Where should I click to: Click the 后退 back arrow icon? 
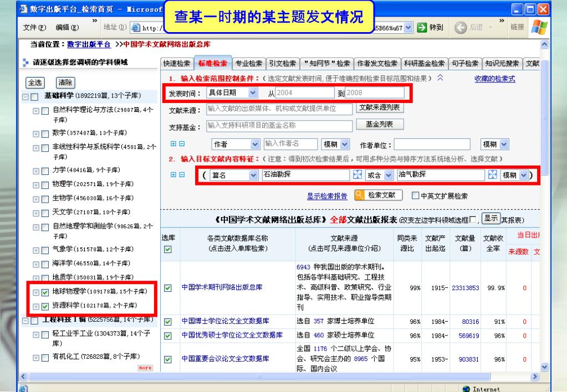pyautogui.click(x=461, y=28)
